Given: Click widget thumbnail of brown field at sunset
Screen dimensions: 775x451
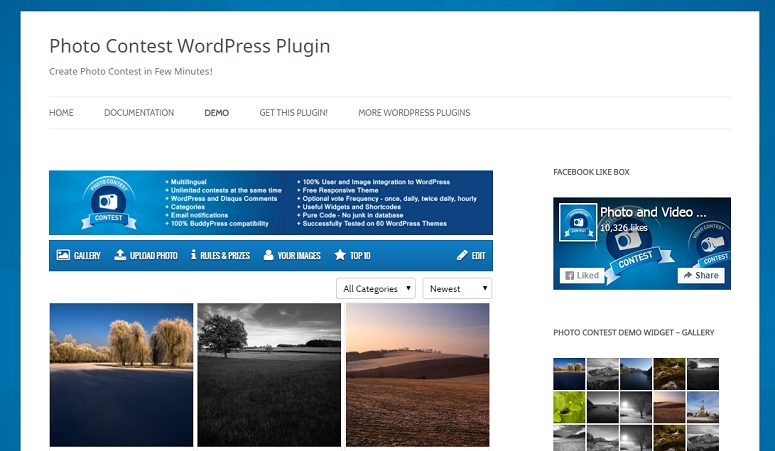Looking at the screenshot, I should pyautogui.click(x=669, y=407).
